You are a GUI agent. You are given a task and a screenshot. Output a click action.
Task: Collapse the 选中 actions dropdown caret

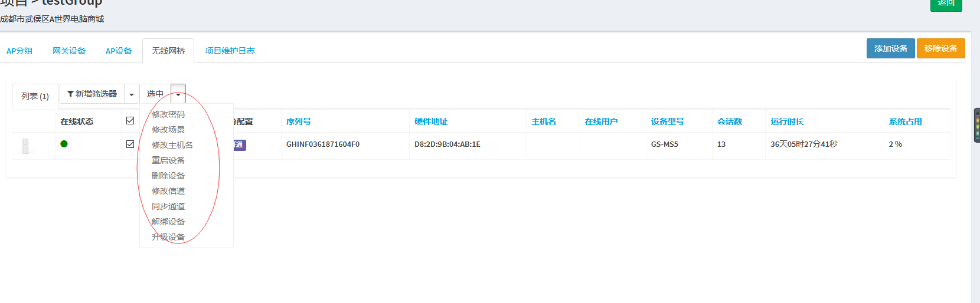click(x=178, y=94)
